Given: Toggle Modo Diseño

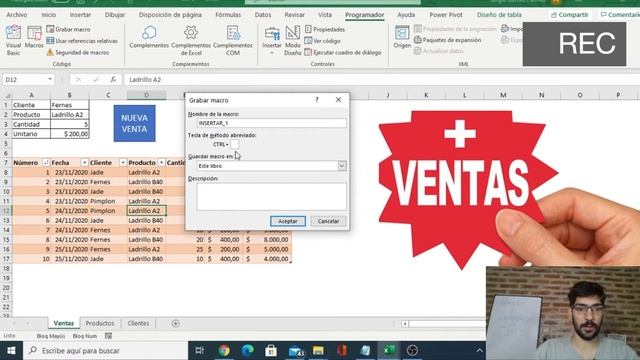Looking at the screenshot, I should [293, 40].
